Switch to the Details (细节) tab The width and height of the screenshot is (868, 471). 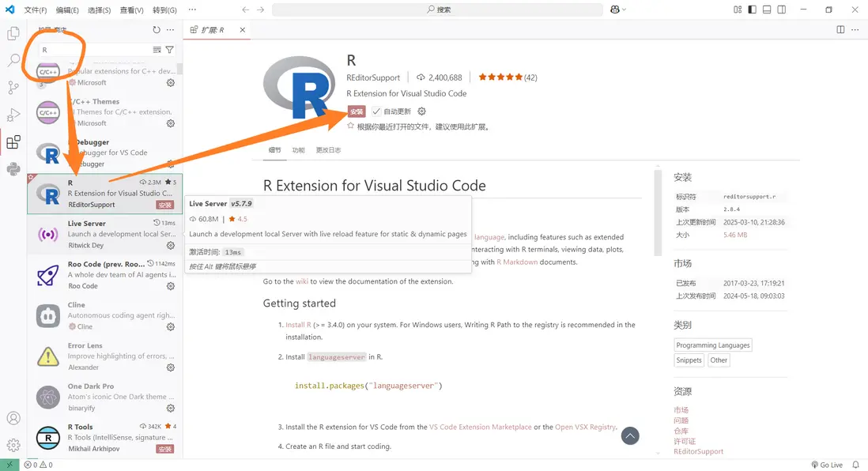(274, 150)
